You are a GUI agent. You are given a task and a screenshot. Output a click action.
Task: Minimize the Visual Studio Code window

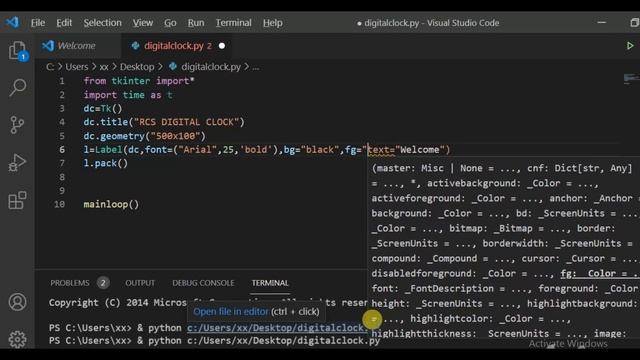coord(602,23)
